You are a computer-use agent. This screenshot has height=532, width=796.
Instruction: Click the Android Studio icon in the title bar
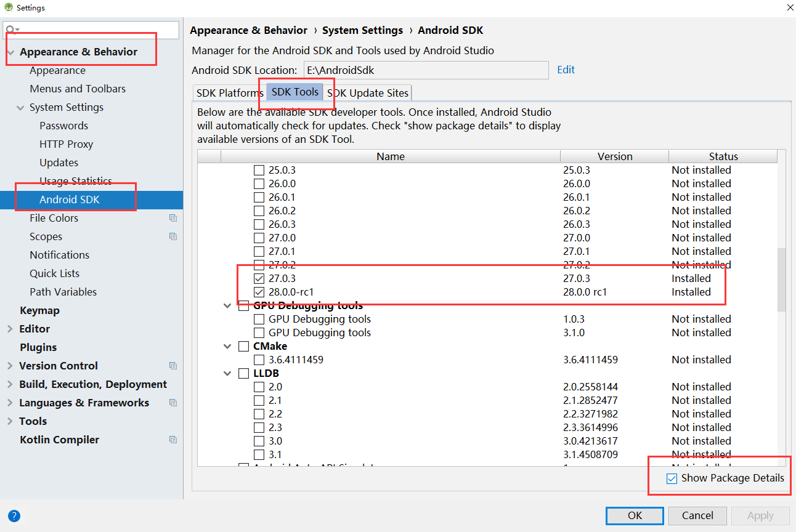coord(9,7)
